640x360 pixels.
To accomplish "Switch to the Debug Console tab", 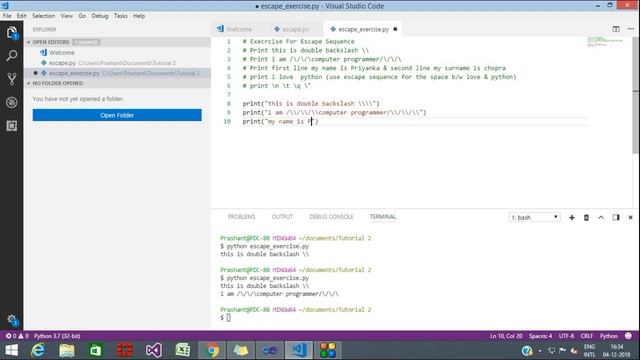I will (x=331, y=217).
